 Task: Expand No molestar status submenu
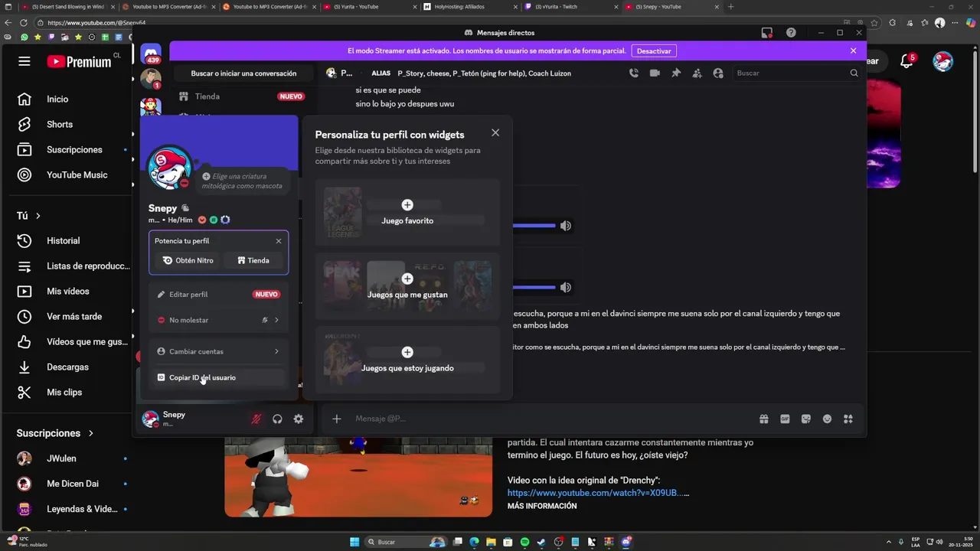point(218,320)
